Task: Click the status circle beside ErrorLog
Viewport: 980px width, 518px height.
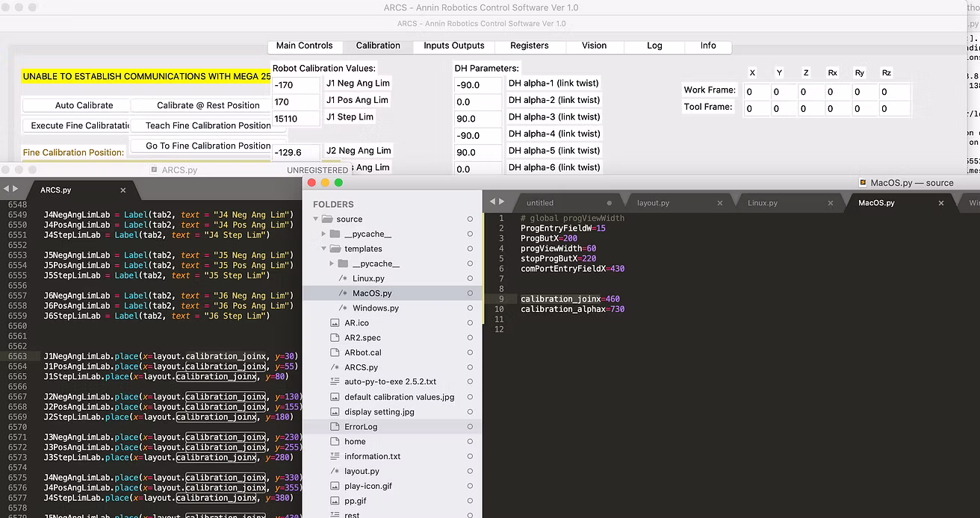Action: [x=470, y=427]
